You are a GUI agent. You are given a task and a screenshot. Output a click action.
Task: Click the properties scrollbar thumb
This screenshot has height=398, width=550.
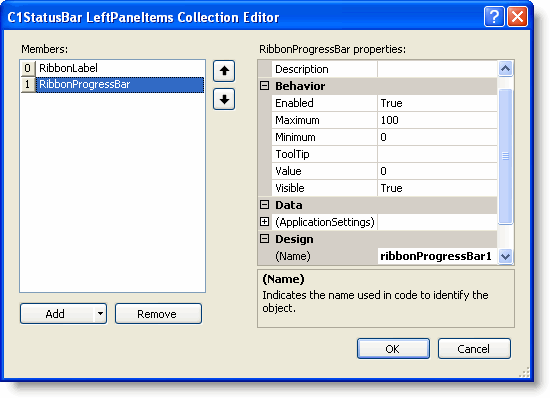click(x=505, y=156)
